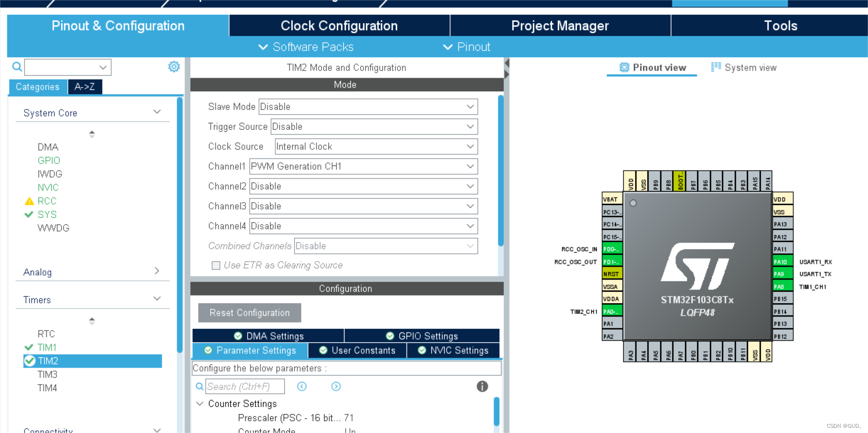The height and width of the screenshot is (433, 868).
Task: Switch to the A->Z tab
Action: pos(84,87)
